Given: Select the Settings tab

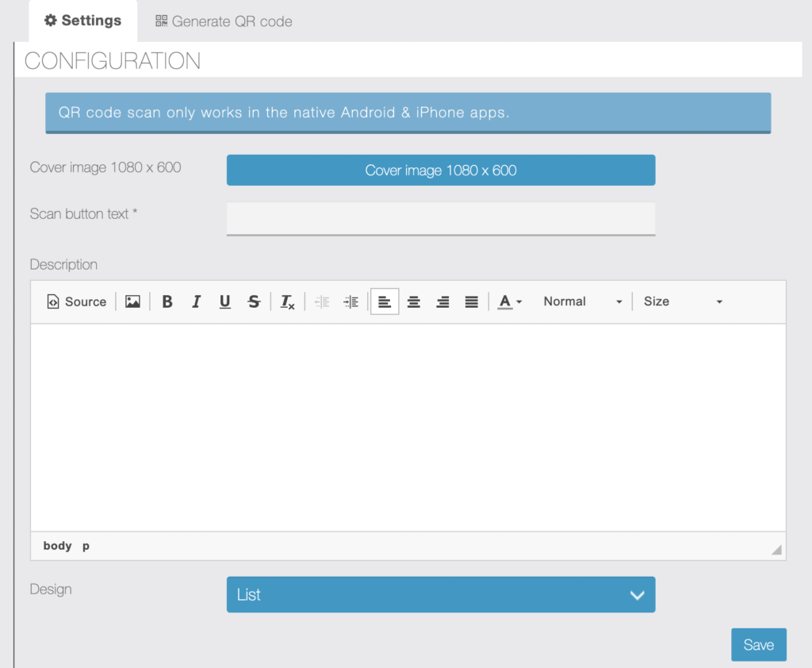Looking at the screenshot, I should tap(82, 21).
